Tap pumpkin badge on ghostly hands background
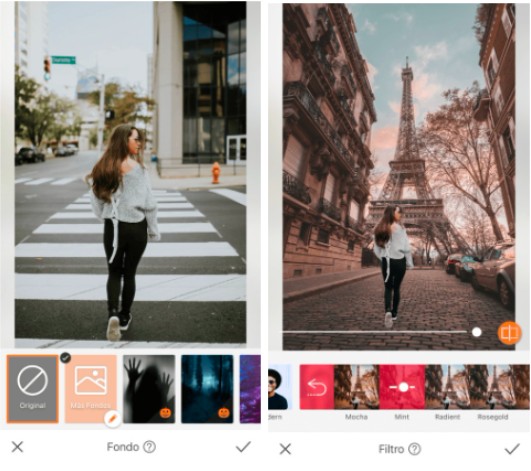Viewport: 531px width, 471px height. [166, 413]
